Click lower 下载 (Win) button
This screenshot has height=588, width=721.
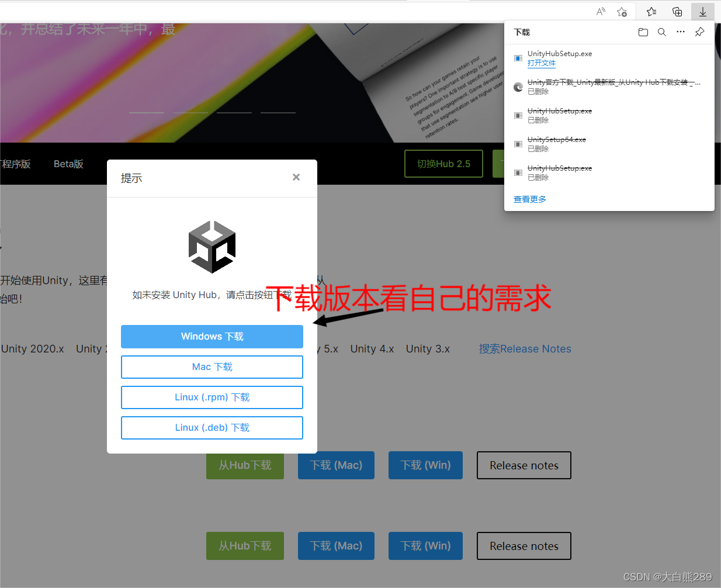coord(425,546)
